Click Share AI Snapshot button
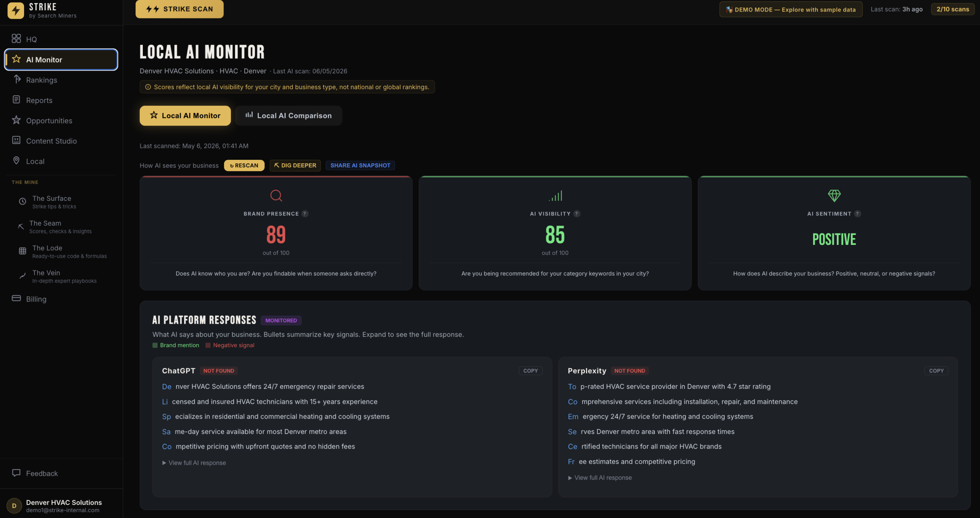 coord(360,166)
